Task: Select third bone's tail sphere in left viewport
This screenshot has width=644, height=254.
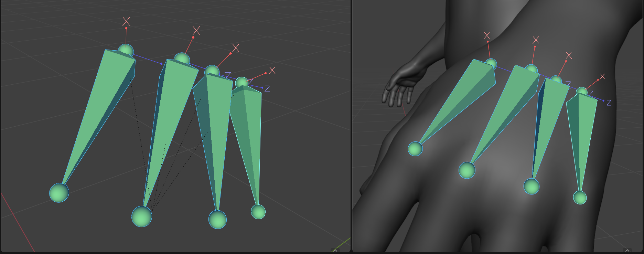Action: [217, 220]
